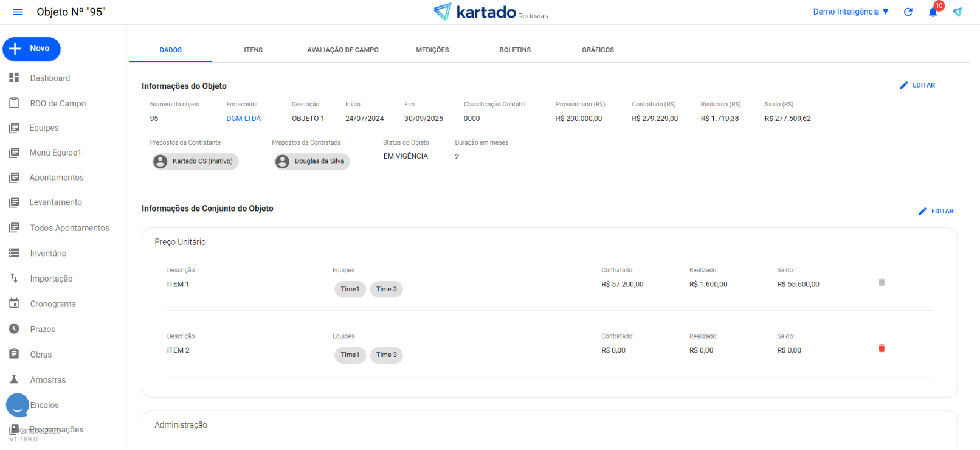Open the MEDIÇÕES tab
This screenshot has width=980, height=450.
[x=432, y=50]
